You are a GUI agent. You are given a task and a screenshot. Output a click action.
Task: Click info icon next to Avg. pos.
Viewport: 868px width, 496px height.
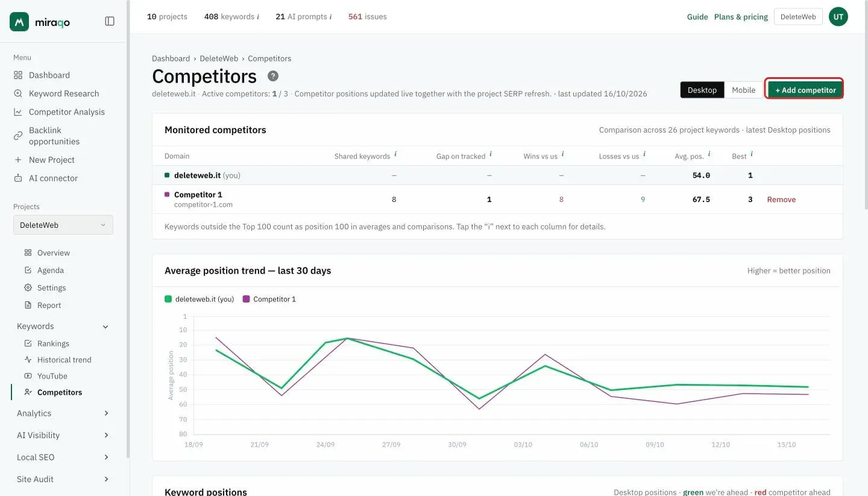709,154
